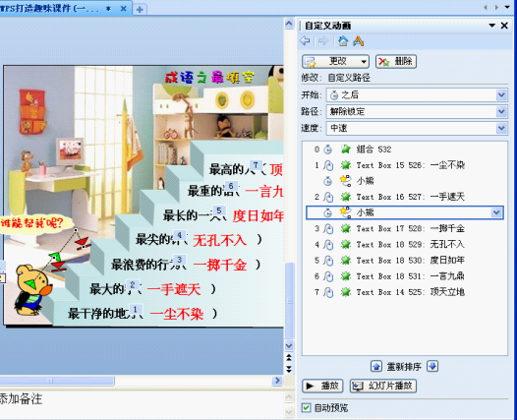Screen dimensions: 517x420
Task: Click the task pane menu triangle
Action: 492,26
